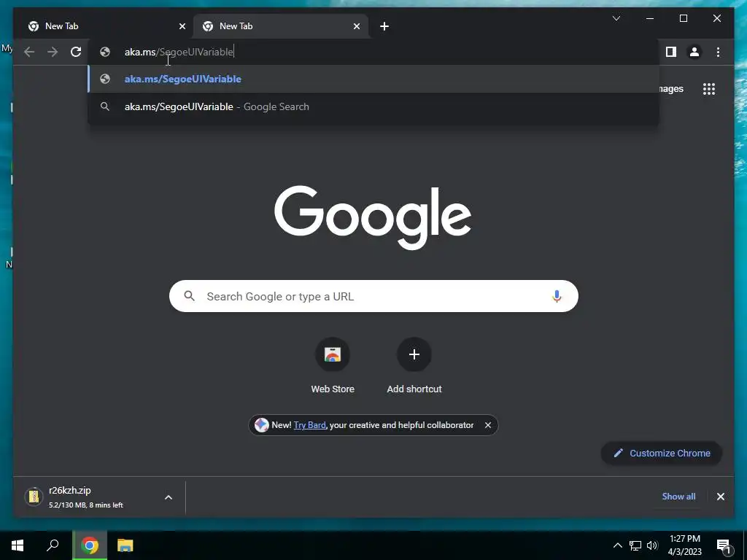Open the Windows Start menu

click(x=18, y=545)
